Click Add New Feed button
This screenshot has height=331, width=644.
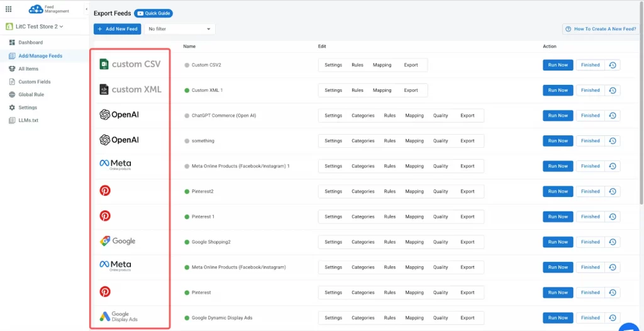[118, 29]
